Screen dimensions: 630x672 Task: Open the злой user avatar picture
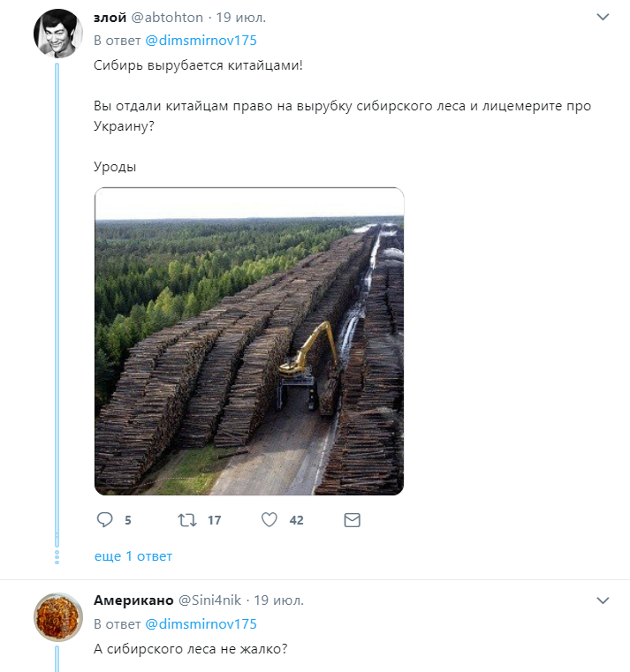pos(58,33)
